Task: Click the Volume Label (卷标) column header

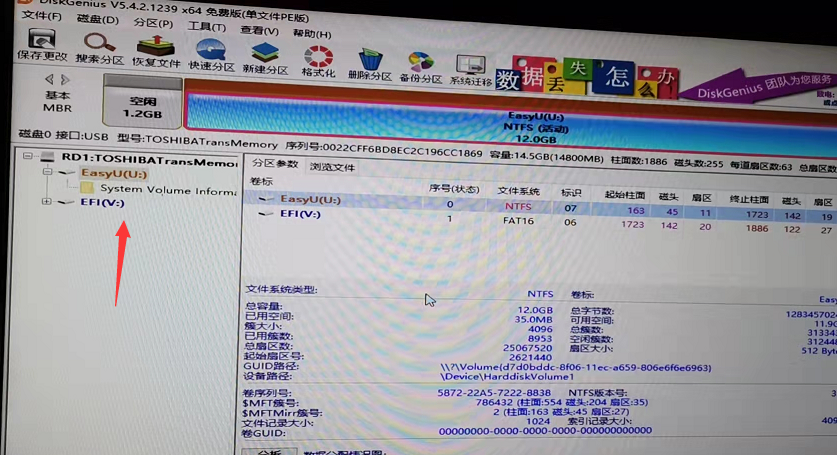Action: pyautogui.click(x=262, y=181)
